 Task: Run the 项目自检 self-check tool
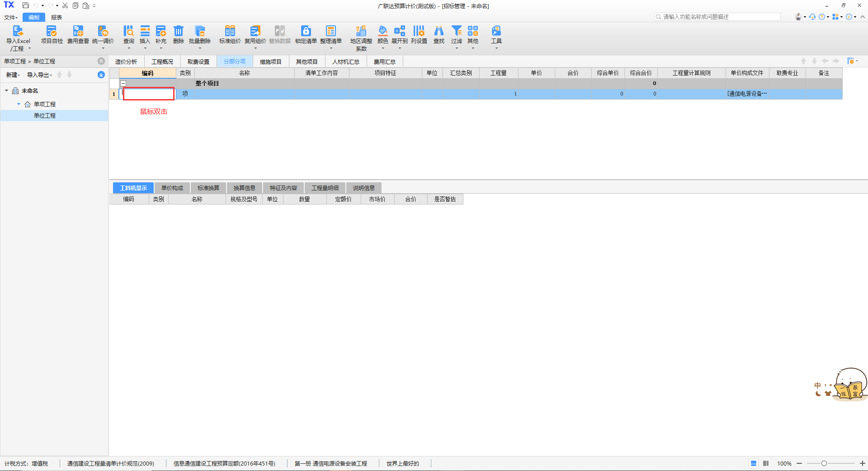[52, 31]
